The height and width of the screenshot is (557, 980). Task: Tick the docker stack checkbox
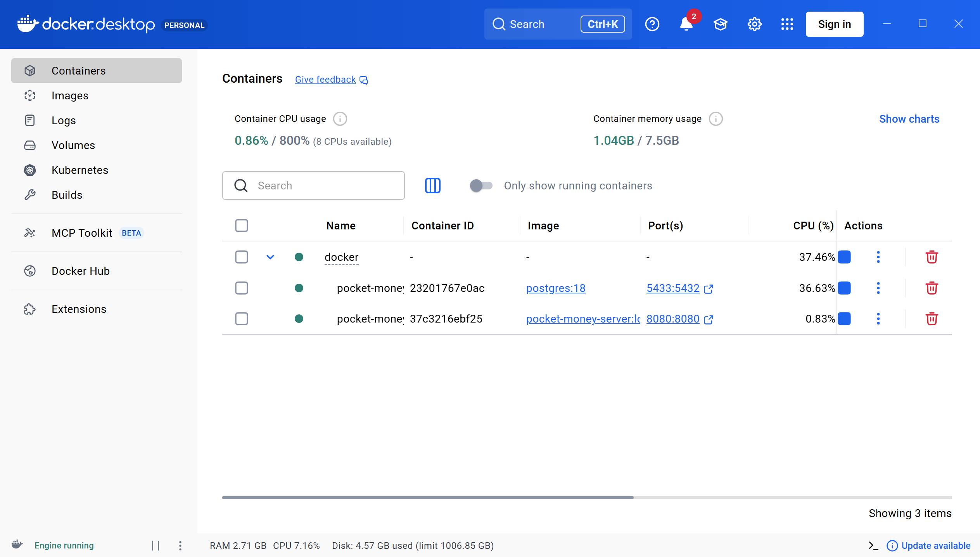[242, 257]
